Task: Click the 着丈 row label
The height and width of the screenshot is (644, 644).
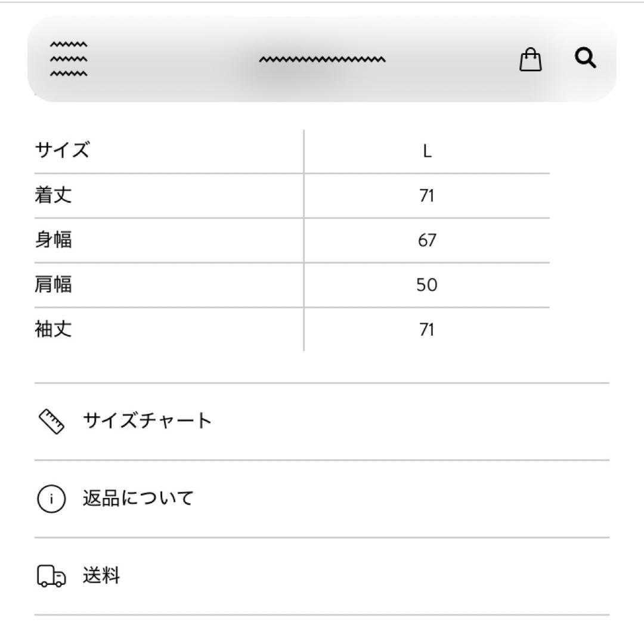Action: coord(54,196)
